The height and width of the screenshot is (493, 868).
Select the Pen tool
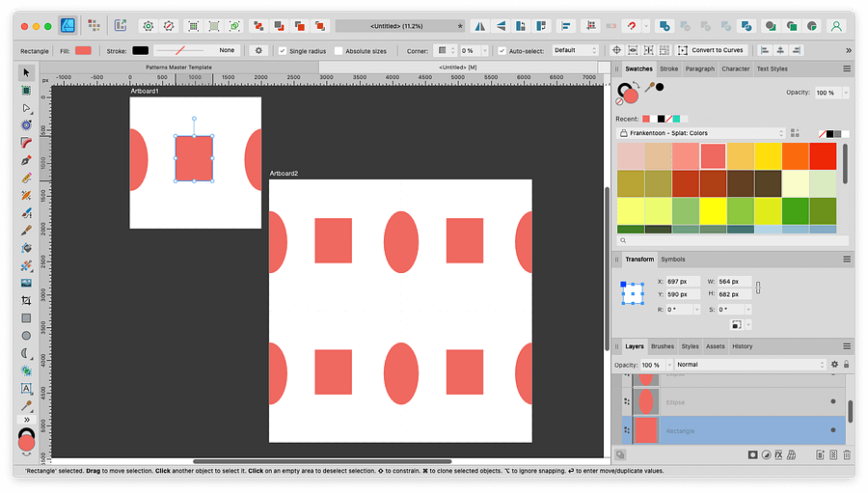coord(26,161)
